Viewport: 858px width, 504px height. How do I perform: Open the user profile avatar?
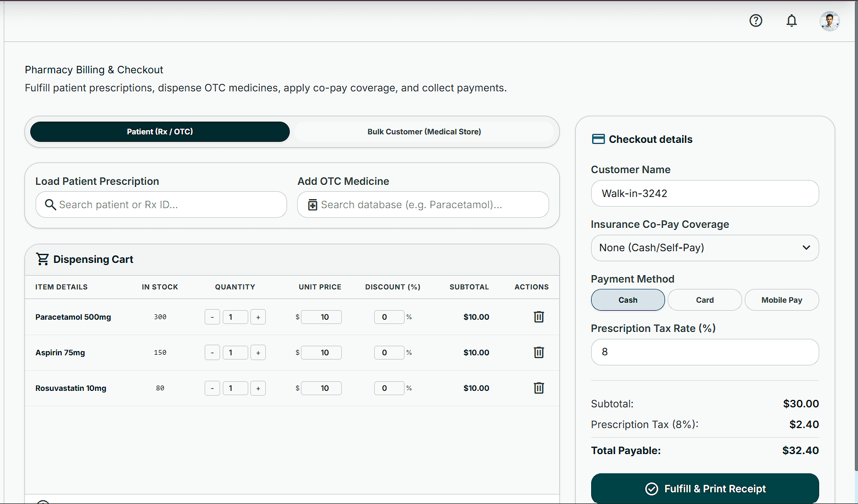[x=829, y=21]
